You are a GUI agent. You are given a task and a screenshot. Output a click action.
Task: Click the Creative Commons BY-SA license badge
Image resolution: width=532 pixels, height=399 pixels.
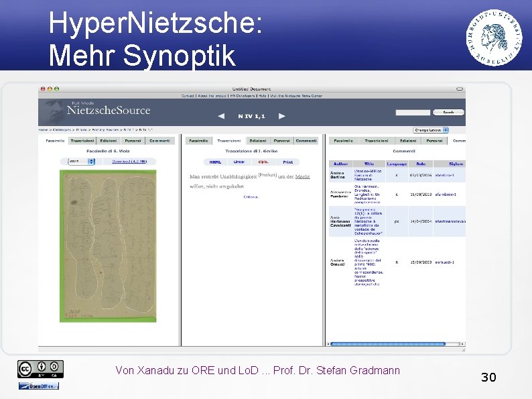(40, 369)
